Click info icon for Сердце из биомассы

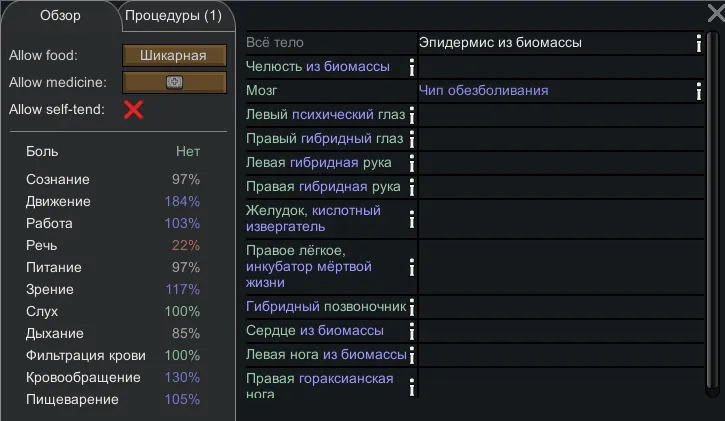412,331
